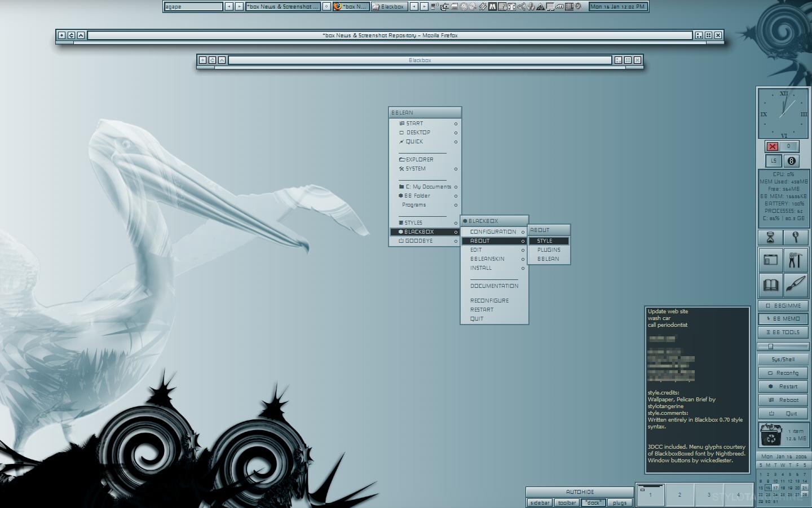
Task: Click the right arrow after Blackbox task
Action: point(423,7)
